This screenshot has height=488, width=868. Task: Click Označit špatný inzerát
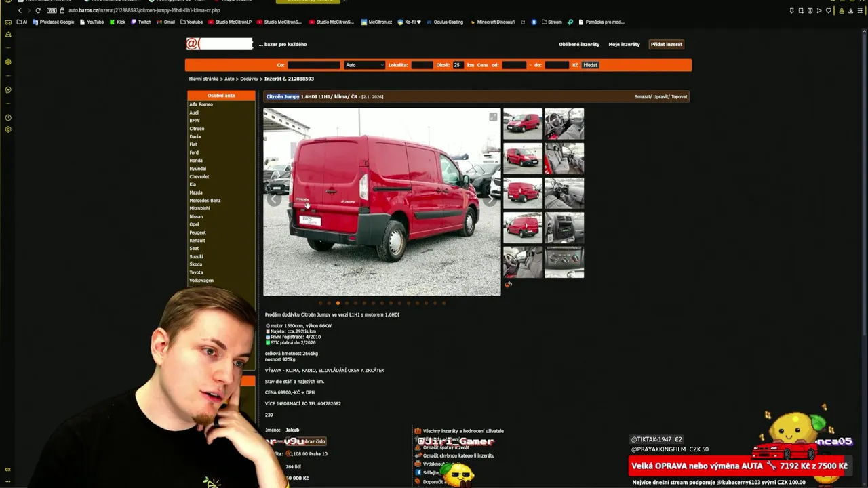[446, 447]
